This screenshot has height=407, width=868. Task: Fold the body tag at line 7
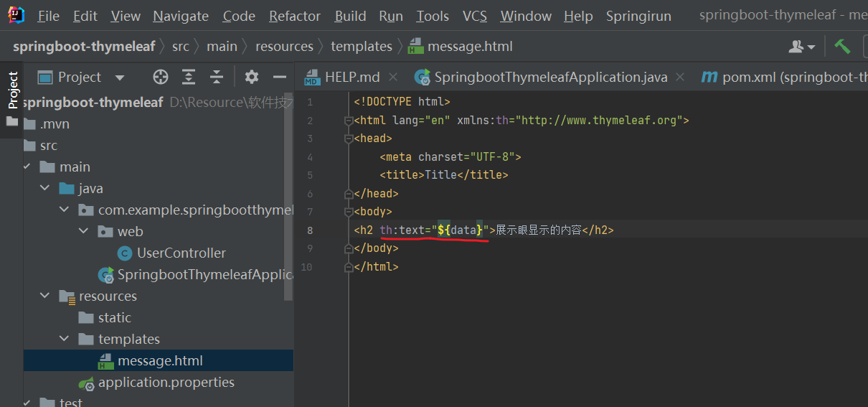point(349,212)
